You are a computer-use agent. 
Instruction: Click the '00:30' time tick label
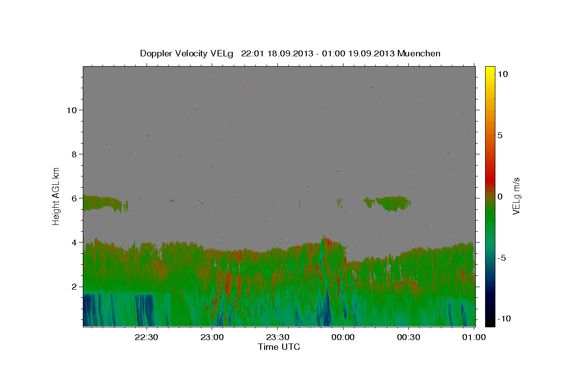click(x=409, y=337)
